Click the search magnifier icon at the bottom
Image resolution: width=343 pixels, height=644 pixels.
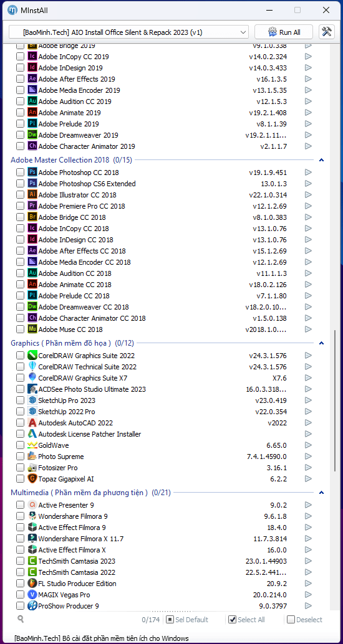click(x=21, y=619)
